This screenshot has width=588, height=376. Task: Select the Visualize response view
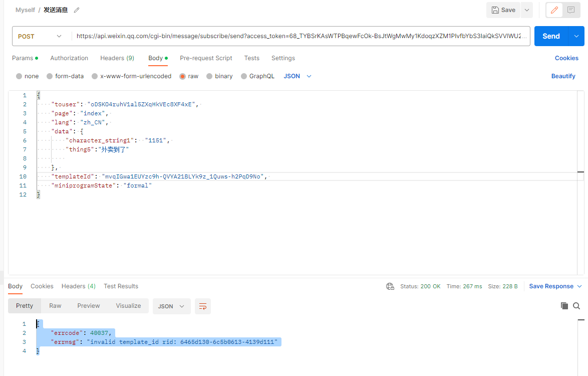point(128,306)
